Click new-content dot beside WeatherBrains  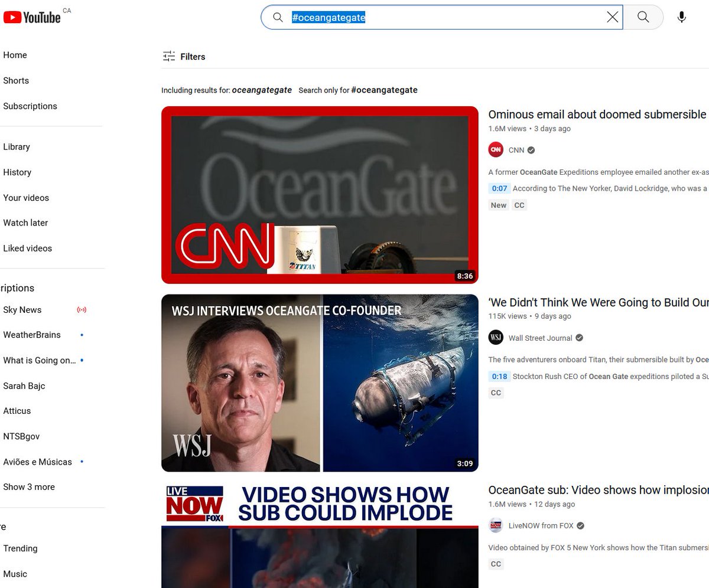[82, 335]
